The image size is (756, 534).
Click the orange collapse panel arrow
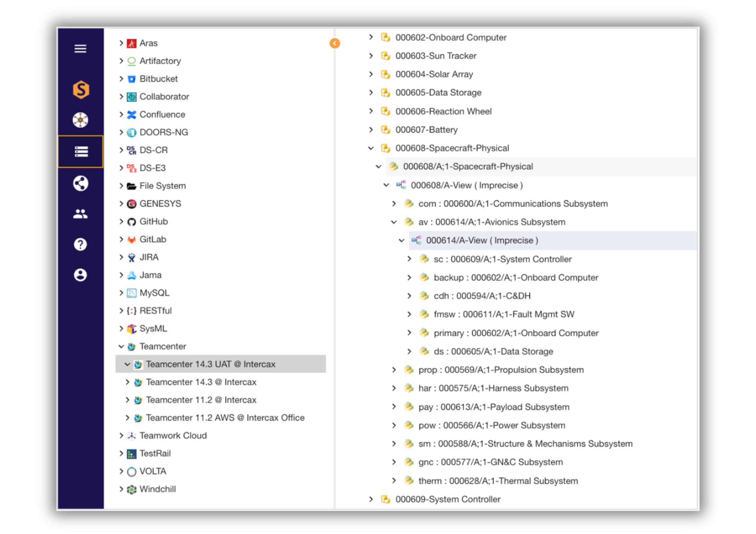click(334, 43)
